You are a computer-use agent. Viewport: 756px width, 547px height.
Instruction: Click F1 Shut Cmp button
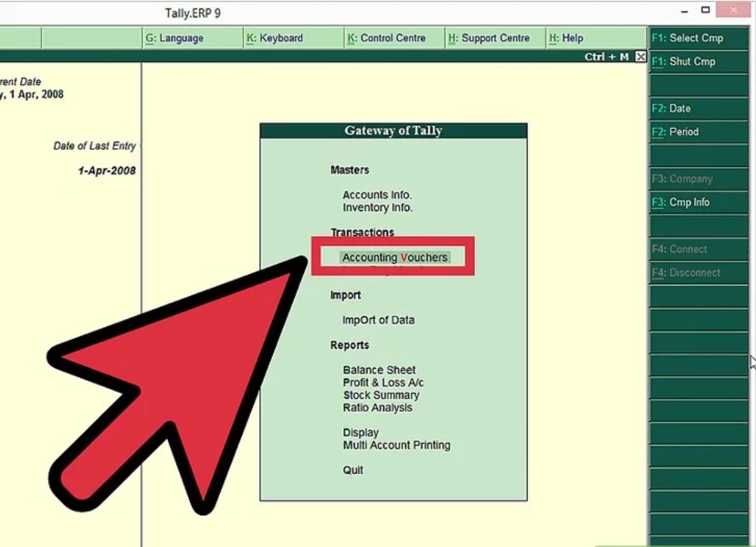pos(698,62)
